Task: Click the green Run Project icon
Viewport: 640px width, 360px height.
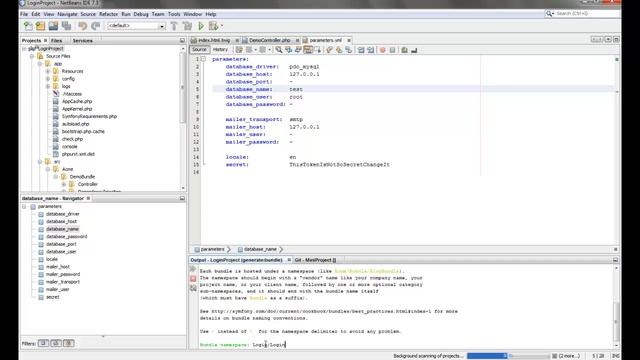Action: click(x=201, y=26)
